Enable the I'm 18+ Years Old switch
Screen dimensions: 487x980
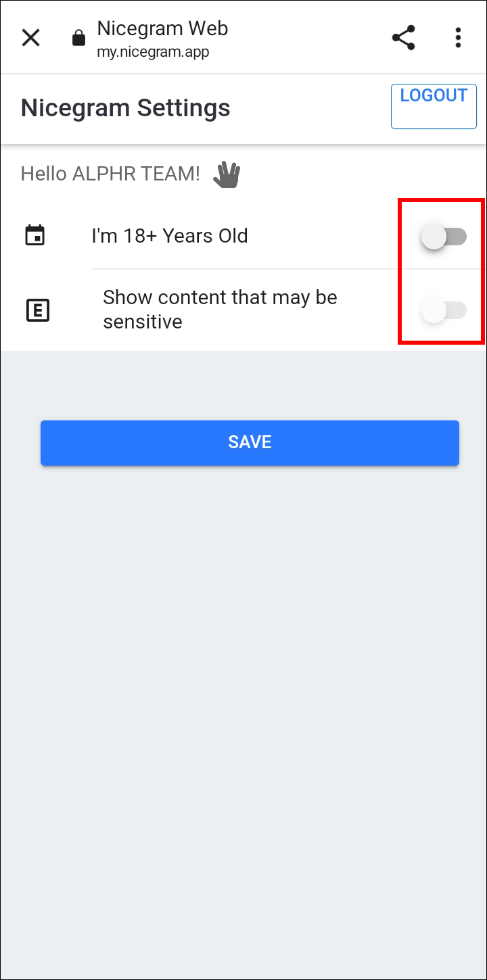[444, 237]
